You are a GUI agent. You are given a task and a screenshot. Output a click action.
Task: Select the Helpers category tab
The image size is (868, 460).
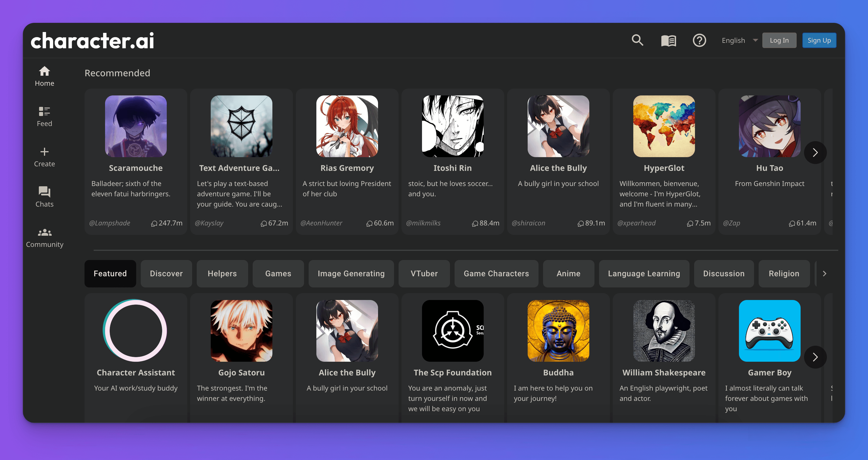222,273
